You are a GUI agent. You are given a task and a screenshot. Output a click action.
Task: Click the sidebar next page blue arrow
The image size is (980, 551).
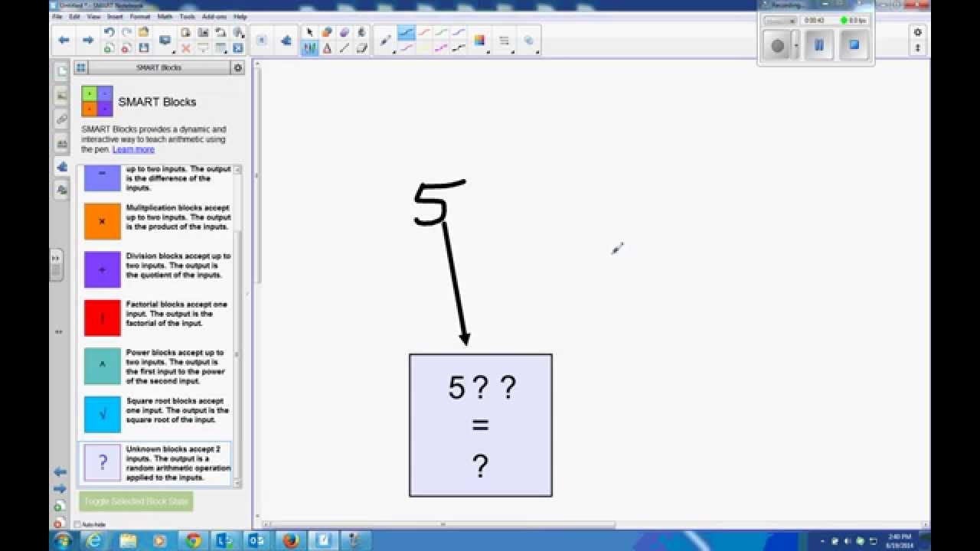pyautogui.click(x=60, y=489)
